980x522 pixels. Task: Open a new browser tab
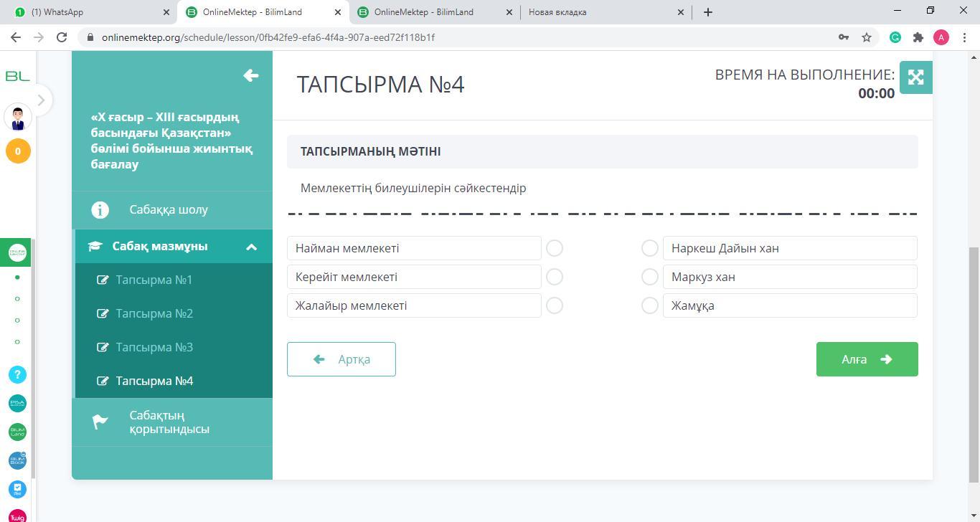click(x=707, y=12)
